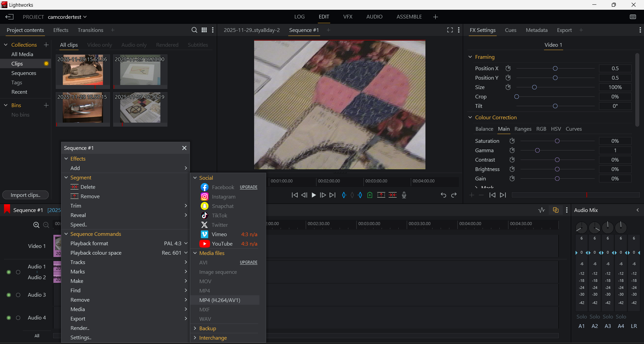Image resolution: width=644 pixels, height=344 pixels.
Task: Click the Mark In icon
Action: tap(344, 195)
